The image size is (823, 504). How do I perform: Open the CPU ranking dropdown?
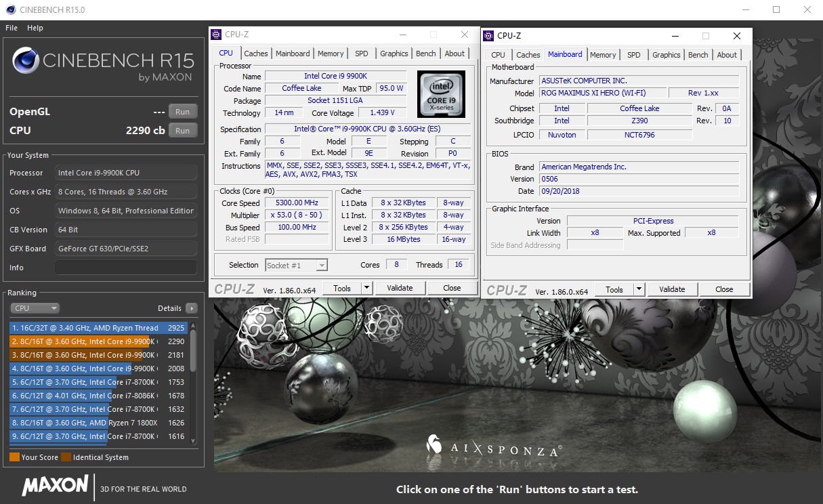point(35,308)
